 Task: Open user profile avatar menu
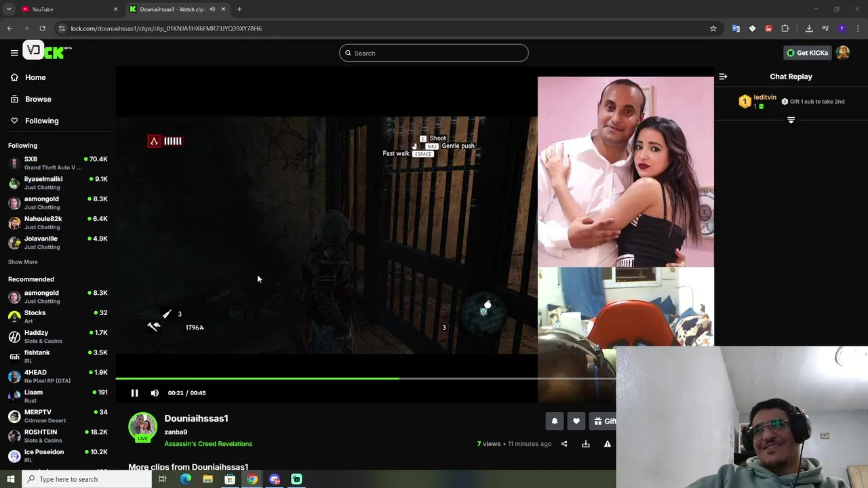point(843,53)
